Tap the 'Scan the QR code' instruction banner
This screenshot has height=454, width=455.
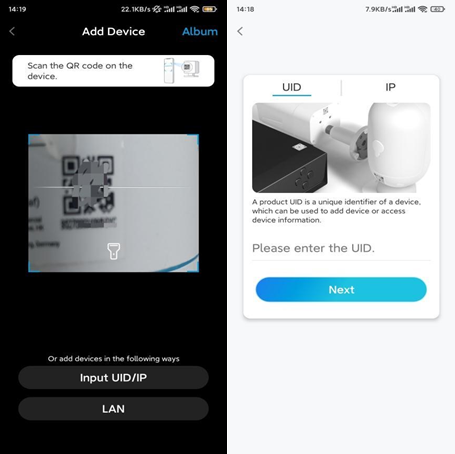(x=113, y=71)
